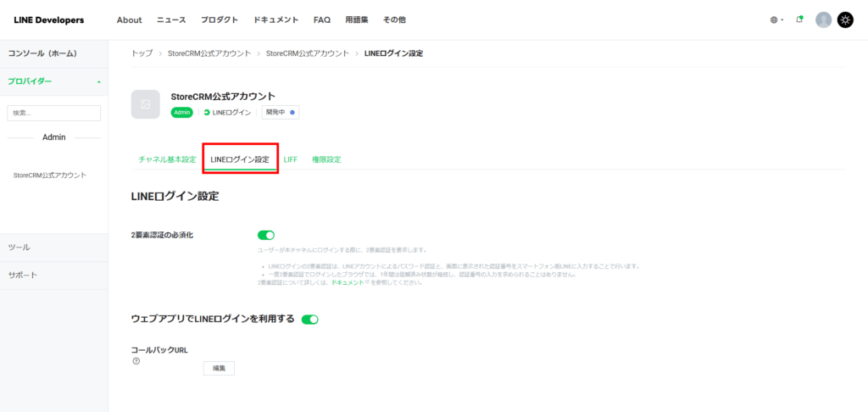Select StoreCRM公式アカウント in the sidebar

pyautogui.click(x=50, y=175)
